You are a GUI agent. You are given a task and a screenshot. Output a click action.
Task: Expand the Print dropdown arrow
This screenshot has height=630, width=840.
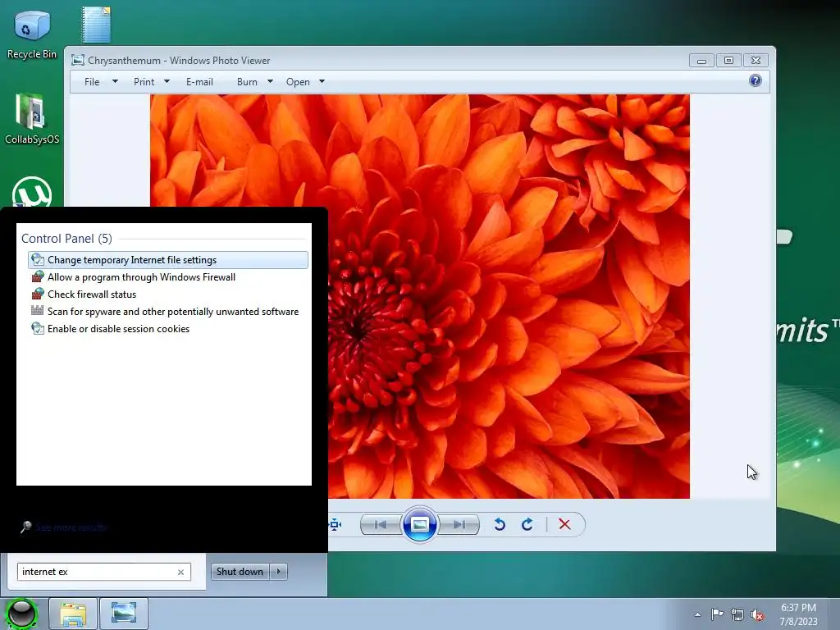coord(167,81)
